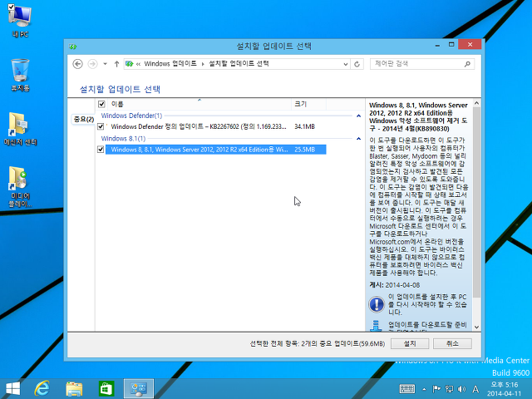This screenshot has height=399, width=532.
Task: Sort by 이름 column header
Action: click(x=200, y=104)
